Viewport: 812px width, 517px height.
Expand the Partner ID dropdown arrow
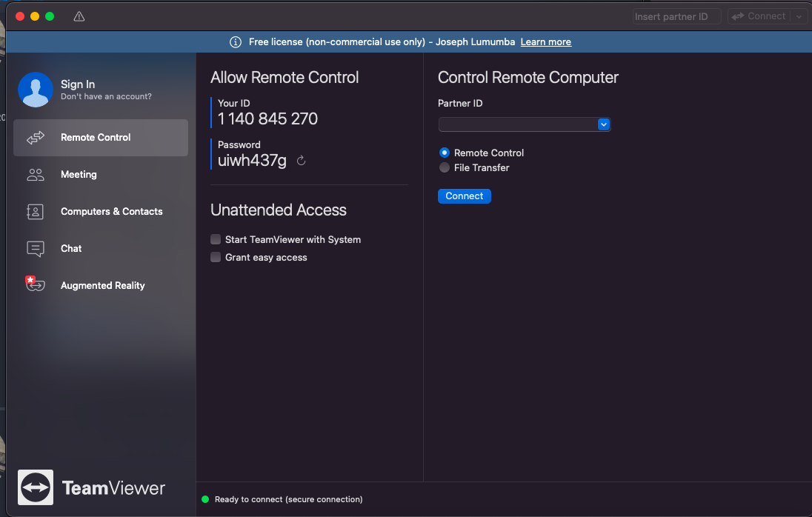604,124
